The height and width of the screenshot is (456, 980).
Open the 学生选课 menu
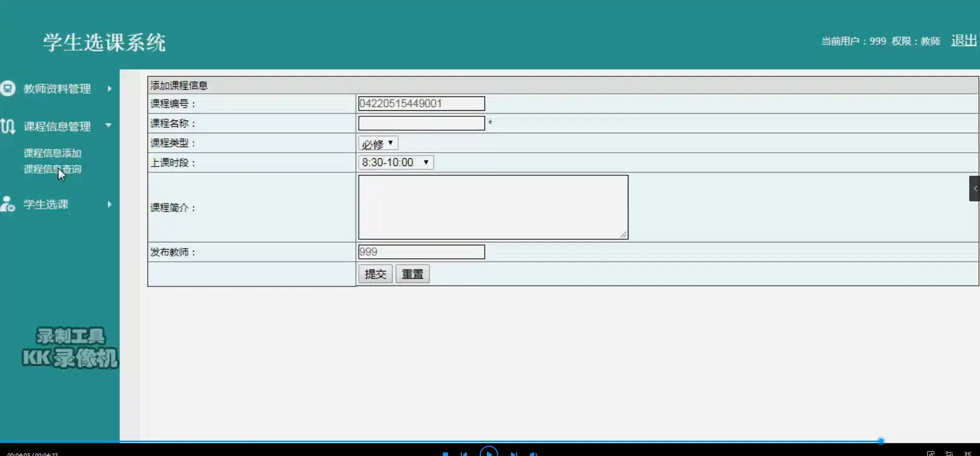[x=46, y=204]
